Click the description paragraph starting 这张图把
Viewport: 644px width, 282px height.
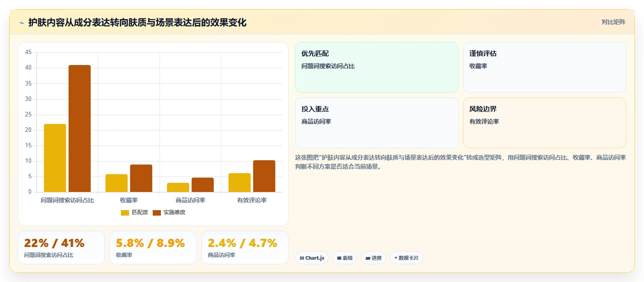460,162
